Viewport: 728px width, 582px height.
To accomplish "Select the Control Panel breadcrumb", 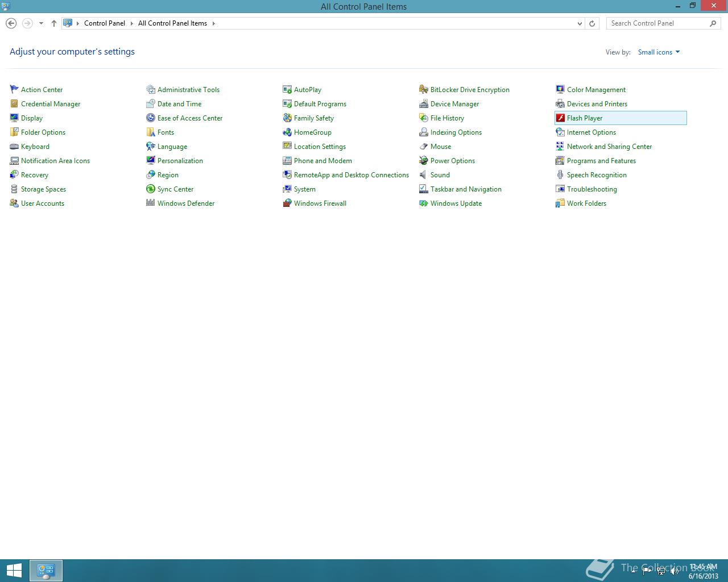I will [105, 23].
